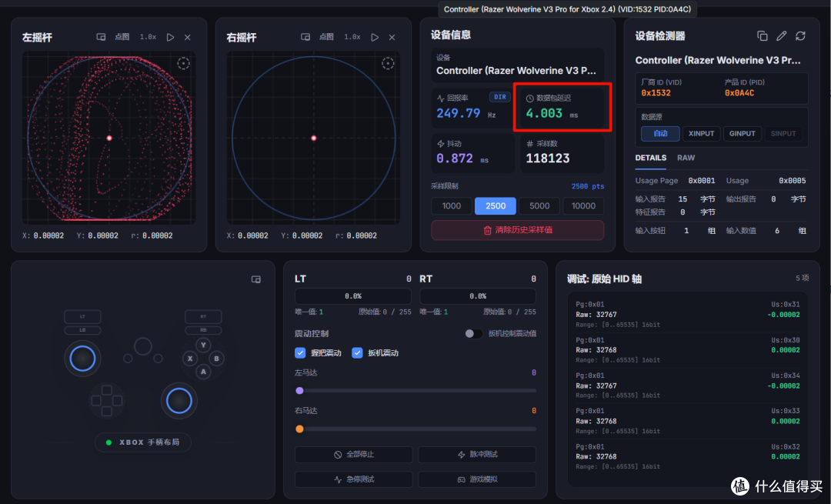Viewport: 831px width, 504px height.
Task: Click the refresh icon in 设备检测器 header
Action: coord(800,36)
